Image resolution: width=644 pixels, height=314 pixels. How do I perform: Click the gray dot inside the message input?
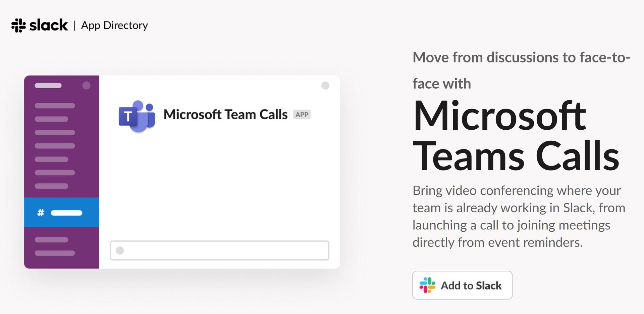[120, 250]
